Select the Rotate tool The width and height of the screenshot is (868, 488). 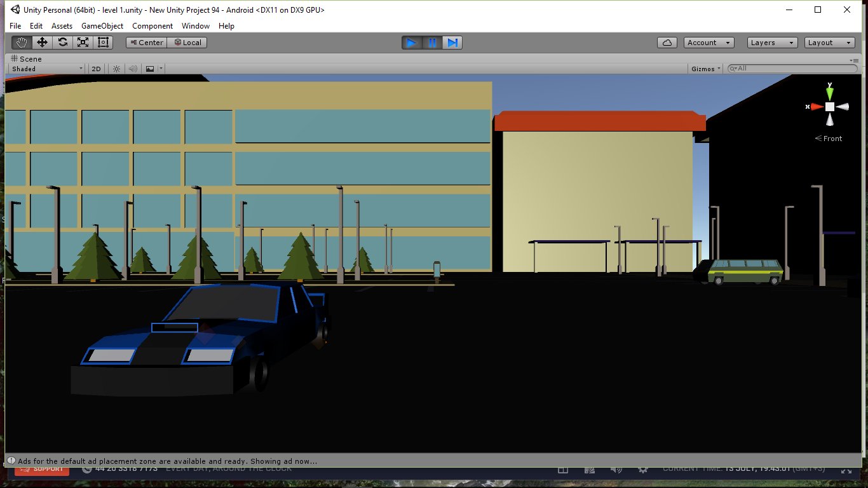coord(62,42)
